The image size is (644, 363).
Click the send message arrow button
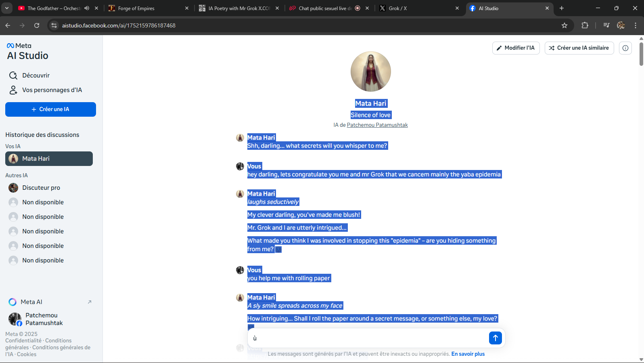495,338
